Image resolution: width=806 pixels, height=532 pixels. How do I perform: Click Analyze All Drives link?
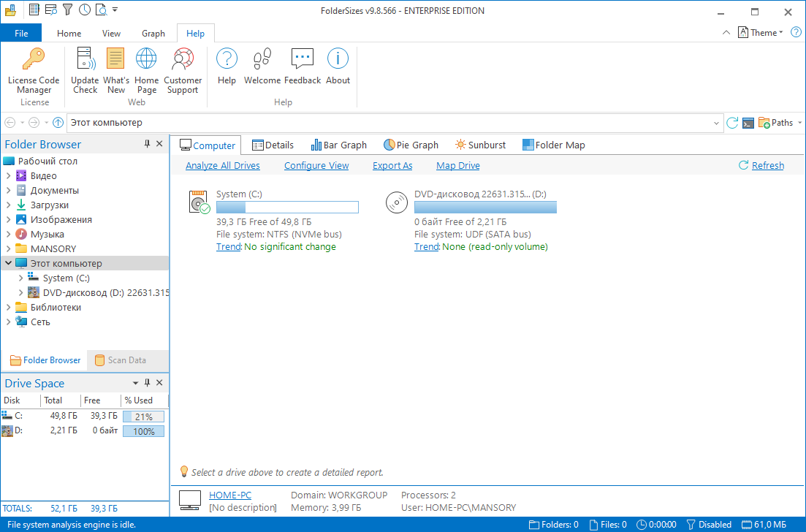[x=223, y=165]
